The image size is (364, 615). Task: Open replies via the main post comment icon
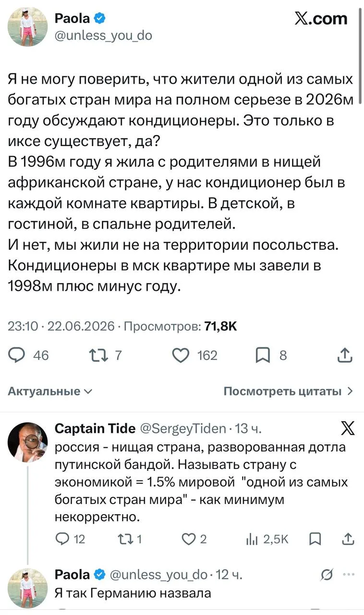pos(17,356)
